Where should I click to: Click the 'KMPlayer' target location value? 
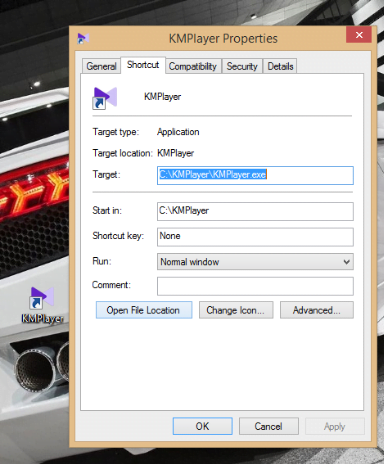pos(176,153)
